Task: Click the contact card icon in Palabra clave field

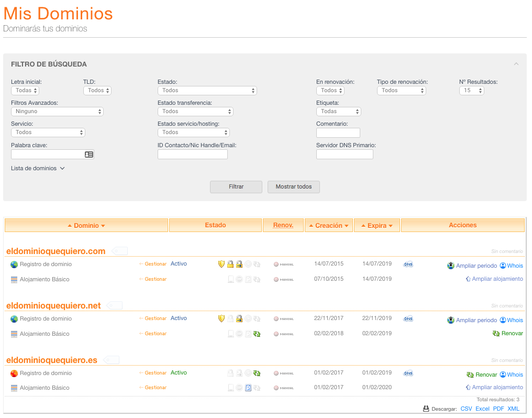Action: 89,155
